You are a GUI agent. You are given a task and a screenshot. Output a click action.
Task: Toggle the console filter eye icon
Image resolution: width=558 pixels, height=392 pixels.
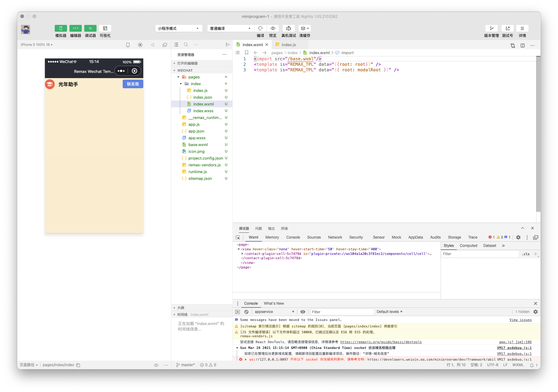pyautogui.click(x=303, y=311)
